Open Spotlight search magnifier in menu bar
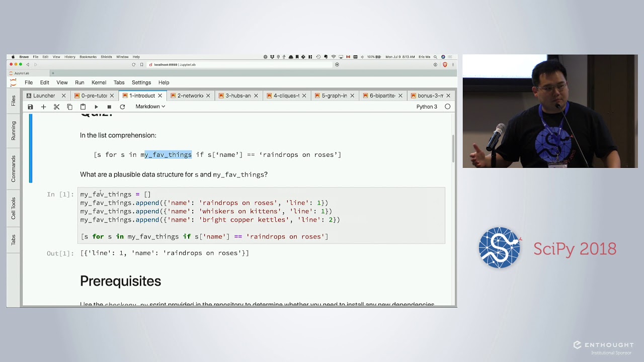Image resolution: width=644 pixels, height=362 pixels. click(x=436, y=57)
